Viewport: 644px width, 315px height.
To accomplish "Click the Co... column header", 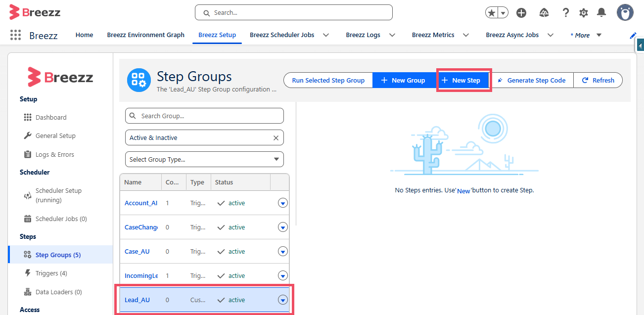I will [x=174, y=182].
